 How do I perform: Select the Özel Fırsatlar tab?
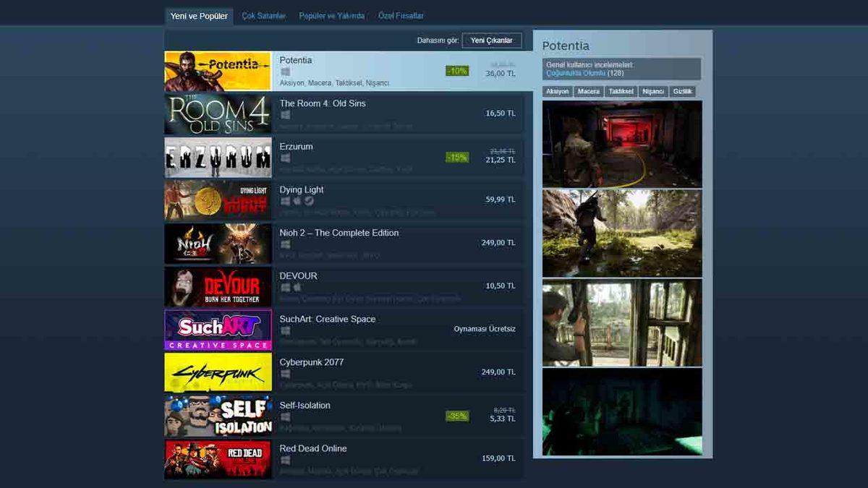pyautogui.click(x=401, y=14)
